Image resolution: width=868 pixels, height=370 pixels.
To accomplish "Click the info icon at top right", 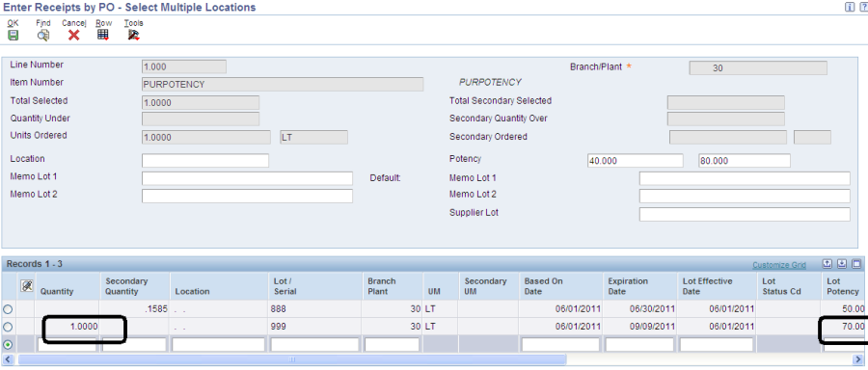I will click(x=849, y=7).
